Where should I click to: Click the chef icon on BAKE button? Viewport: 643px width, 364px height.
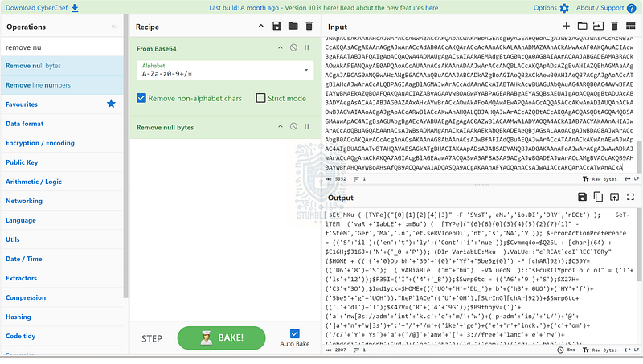tap(207, 337)
